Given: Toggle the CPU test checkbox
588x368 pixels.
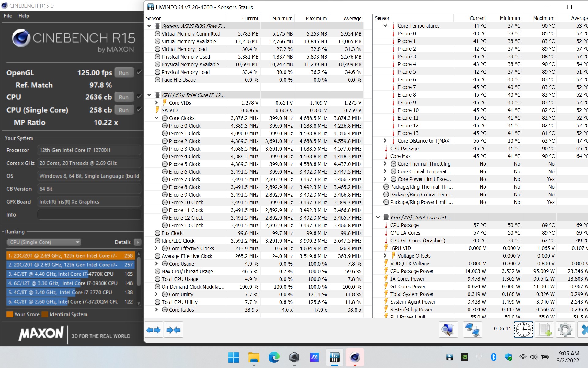Looking at the screenshot, I should (139, 97).
